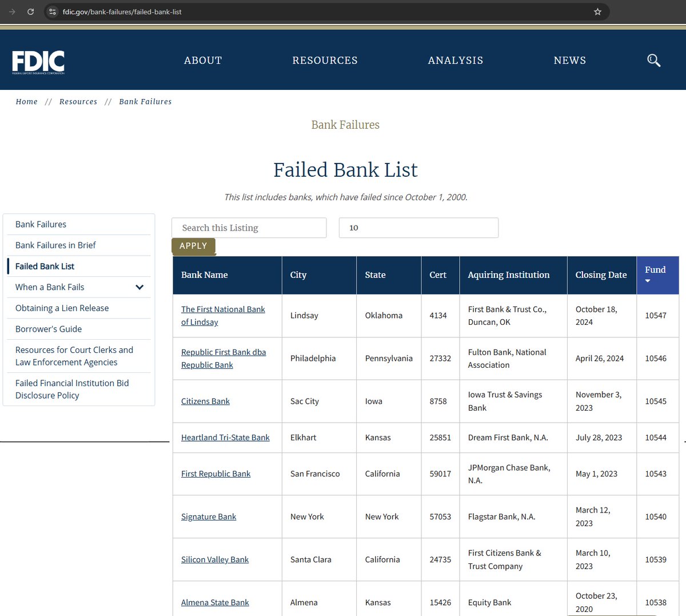Open the RESOURCES menu
The width and height of the screenshot is (686, 616).
pyautogui.click(x=325, y=61)
